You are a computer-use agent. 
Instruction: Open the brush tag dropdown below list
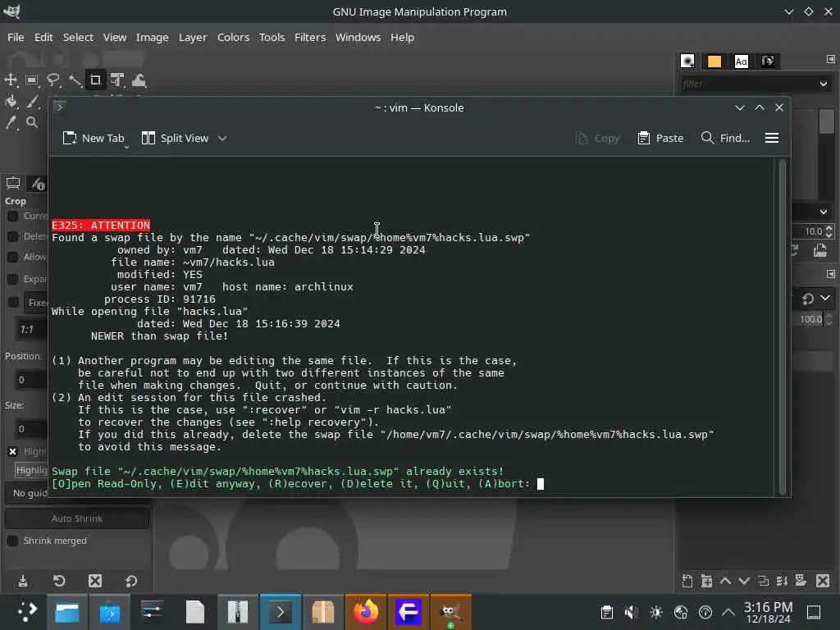(824, 212)
